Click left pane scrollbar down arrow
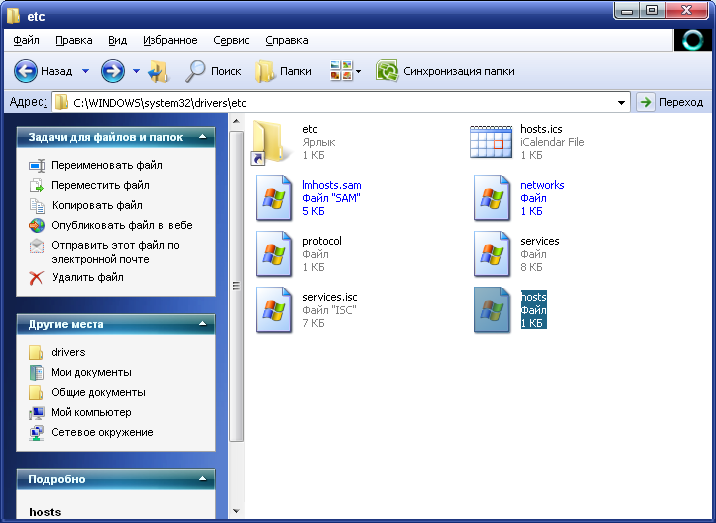The width and height of the screenshot is (716, 523). tap(236, 511)
